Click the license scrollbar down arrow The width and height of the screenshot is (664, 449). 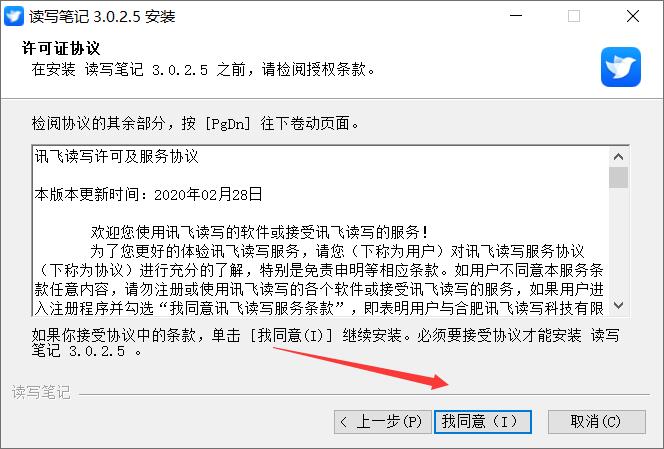coord(618,305)
